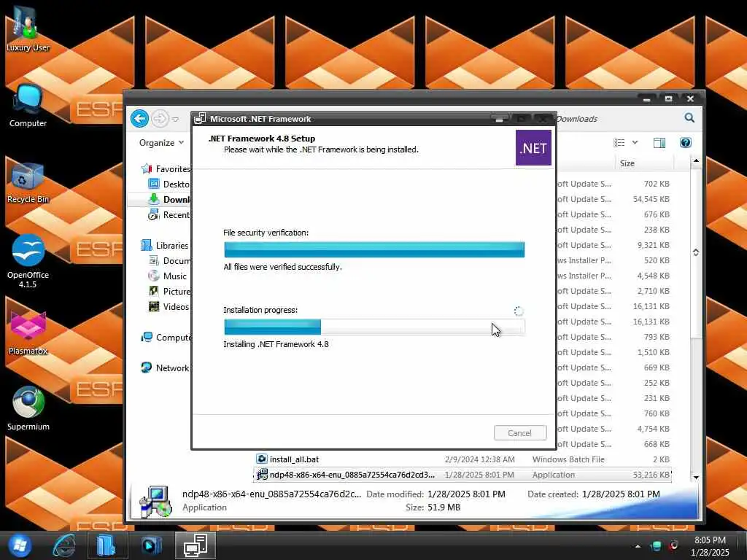Open the Organize dropdown menu
The height and width of the screenshot is (560, 747).
161,142
